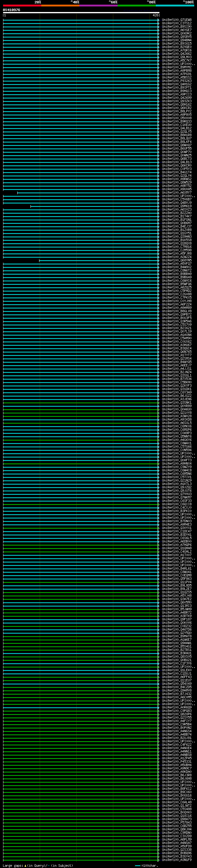The height and width of the screenshot is (868, 197).
Task: Click the purple ~60% identity color bar
Action: pyautogui.click(x=98, y=6)
